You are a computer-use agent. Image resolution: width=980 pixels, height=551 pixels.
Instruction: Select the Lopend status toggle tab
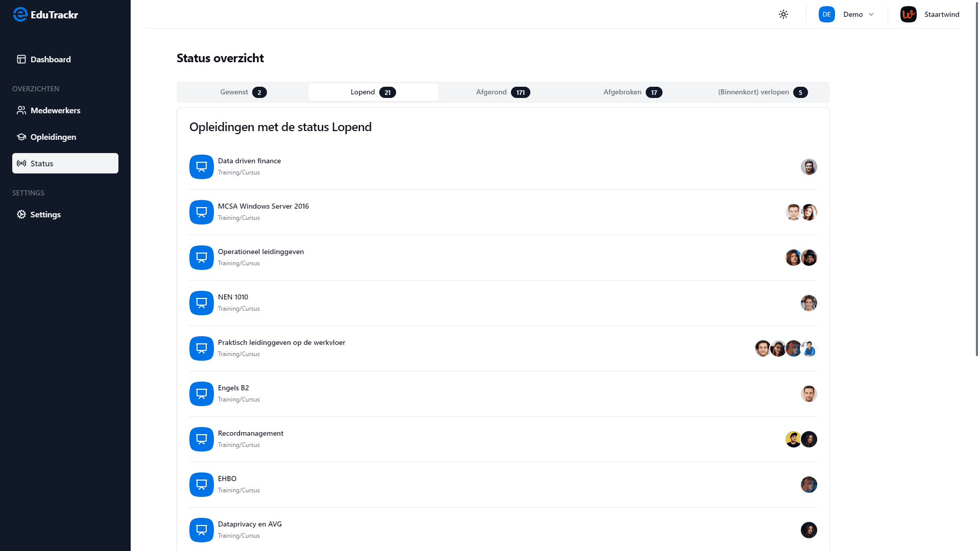[373, 92]
